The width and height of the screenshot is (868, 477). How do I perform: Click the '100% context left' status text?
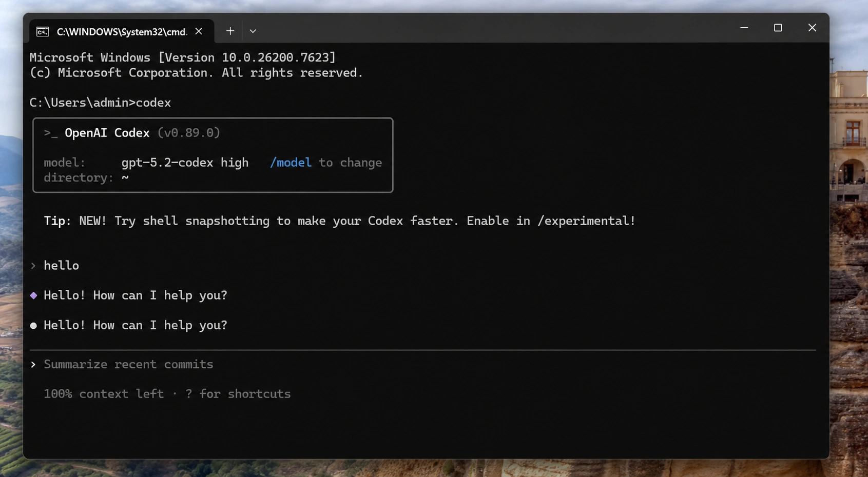pyautogui.click(x=104, y=394)
